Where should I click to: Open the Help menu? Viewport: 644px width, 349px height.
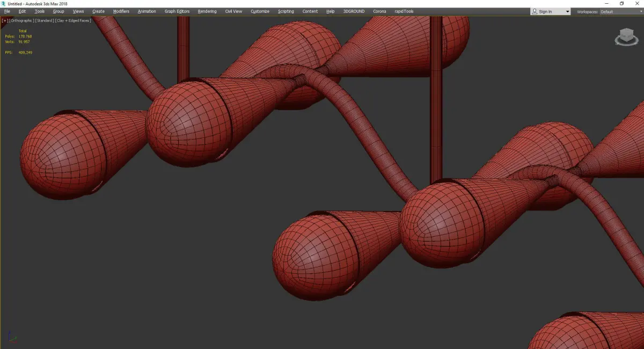click(330, 11)
